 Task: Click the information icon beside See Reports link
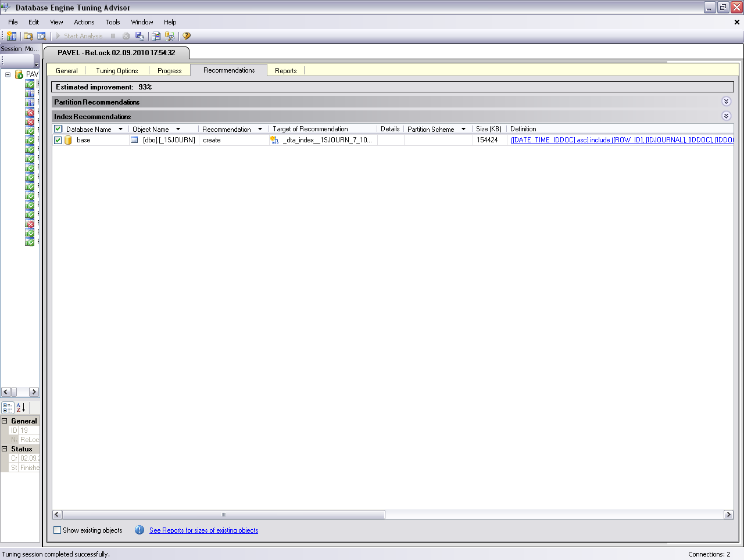pyautogui.click(x=139, y=530)
